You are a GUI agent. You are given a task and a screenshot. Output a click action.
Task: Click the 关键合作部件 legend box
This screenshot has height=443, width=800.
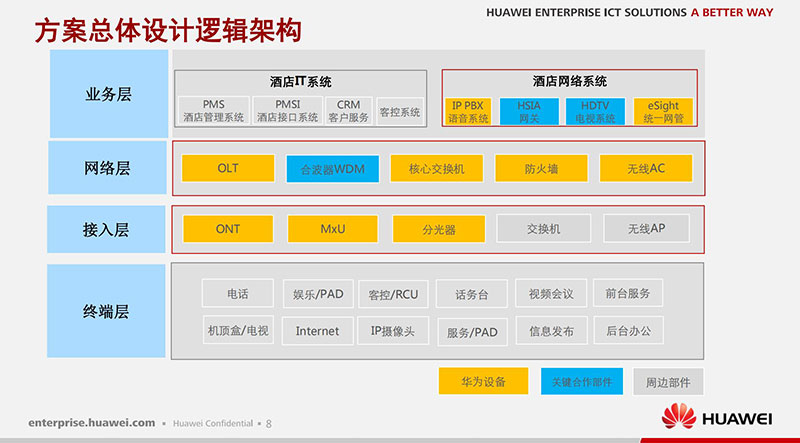point(582,381)
